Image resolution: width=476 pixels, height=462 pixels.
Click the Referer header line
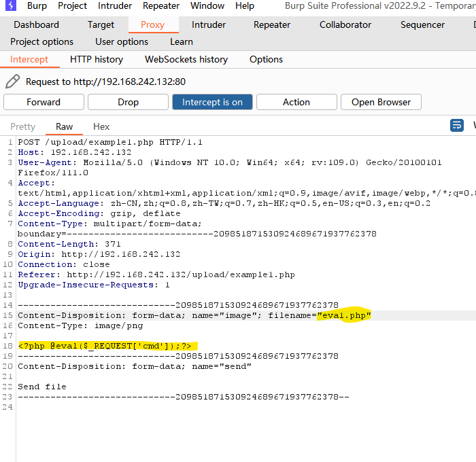156,274
